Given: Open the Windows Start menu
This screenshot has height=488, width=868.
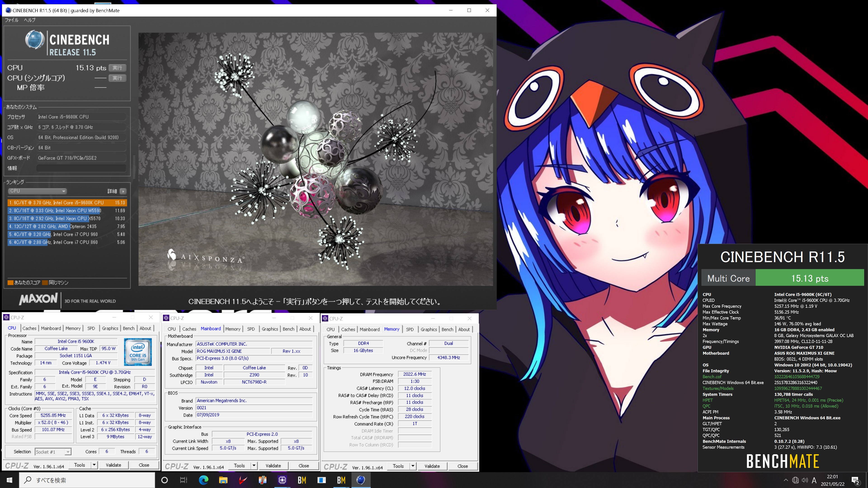Looking at the screenshot, I should point(9,480).
